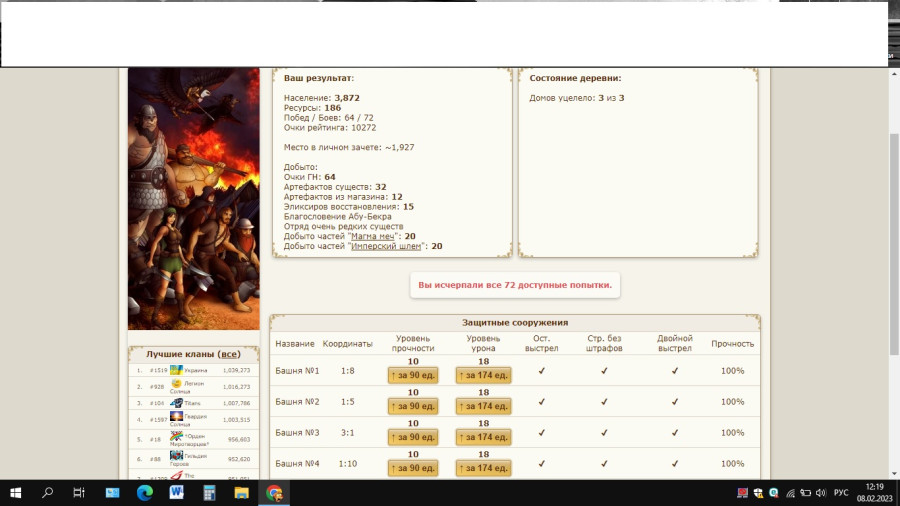Upgrade Башня №2 damage for 174 units

[x=483, y=406]
